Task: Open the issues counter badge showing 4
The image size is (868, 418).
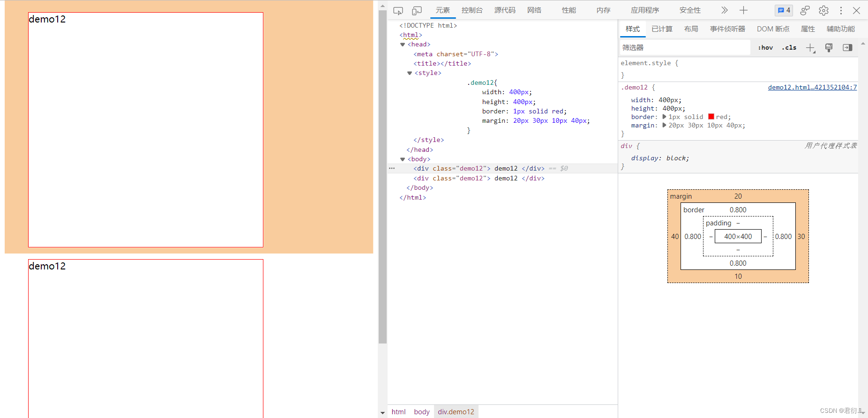Action: point(784,10)
